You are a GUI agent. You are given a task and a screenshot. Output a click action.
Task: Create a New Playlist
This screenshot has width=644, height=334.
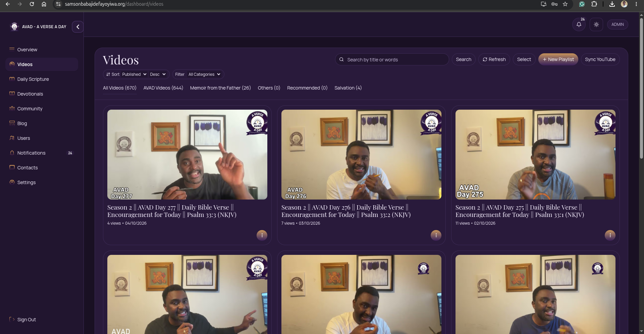[x=558, y=59]
